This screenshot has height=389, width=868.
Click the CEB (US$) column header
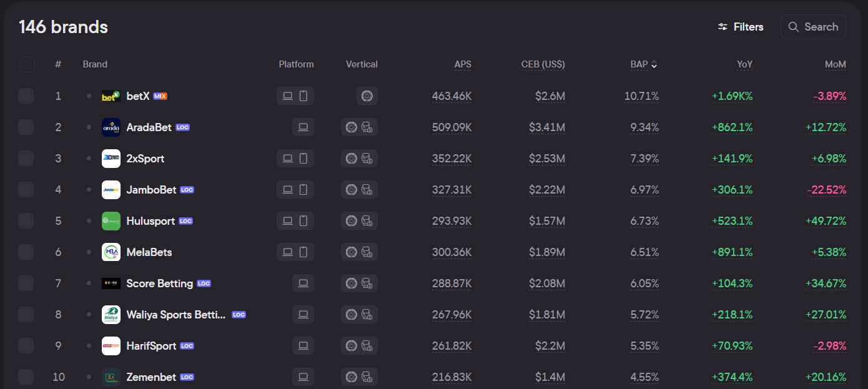tap(543, 64)
